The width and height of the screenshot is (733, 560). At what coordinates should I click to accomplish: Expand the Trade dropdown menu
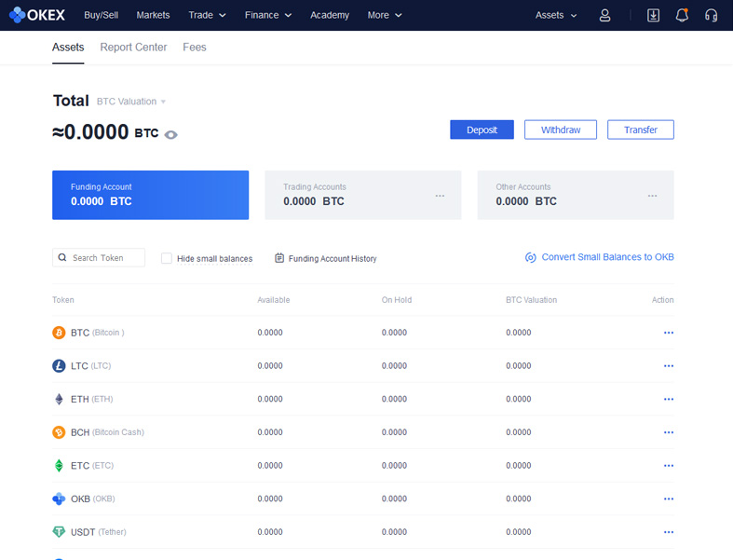pos(207,15)
